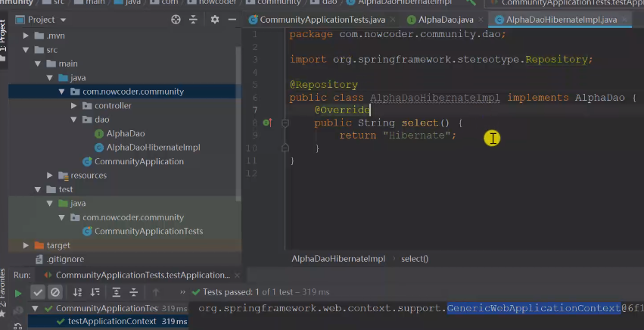Collapse the main folder
Image resolution: width=644 pixels, height=330 pixels.
tap(38, 64)
